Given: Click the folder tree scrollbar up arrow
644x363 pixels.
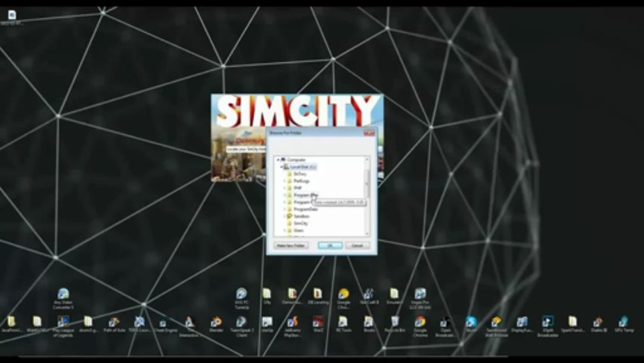Looking at the screenshot, I should [x=367, y=159].
